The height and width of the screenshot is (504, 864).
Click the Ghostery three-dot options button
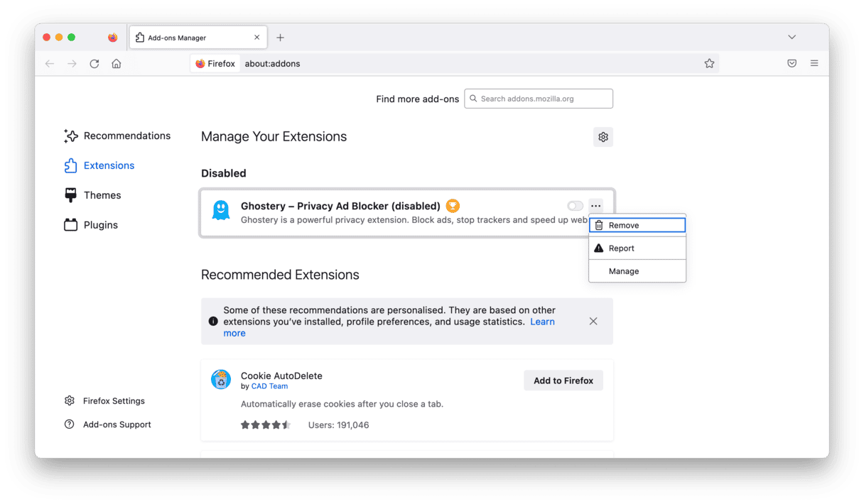coord(596,206)
